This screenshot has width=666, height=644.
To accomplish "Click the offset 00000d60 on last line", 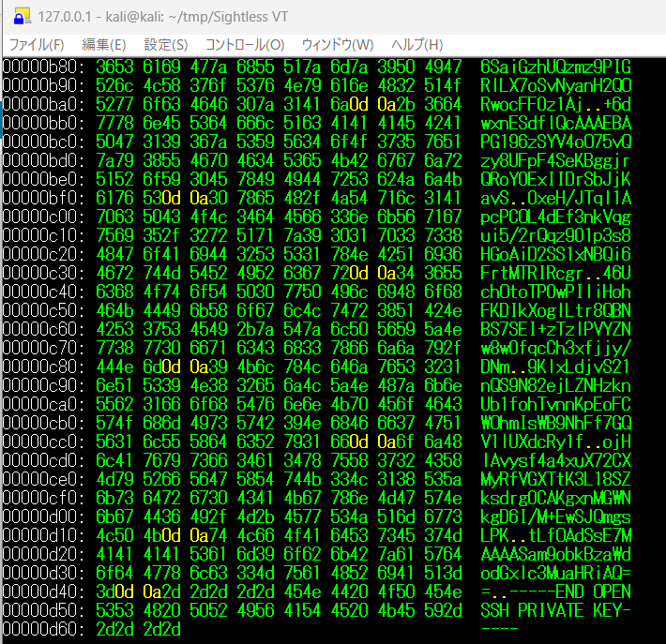I will (43, 629).
